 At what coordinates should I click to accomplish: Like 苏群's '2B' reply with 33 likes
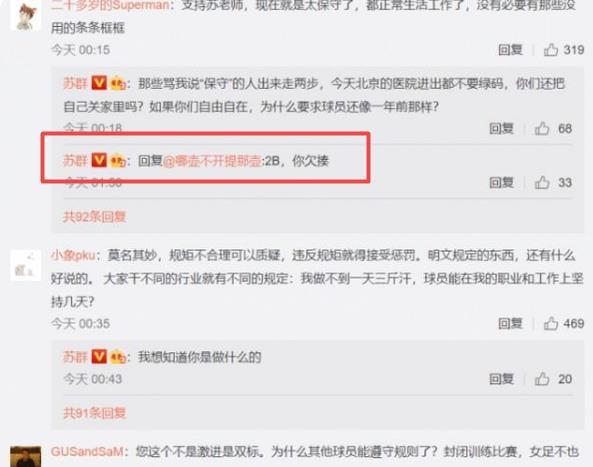pos(542,183)
